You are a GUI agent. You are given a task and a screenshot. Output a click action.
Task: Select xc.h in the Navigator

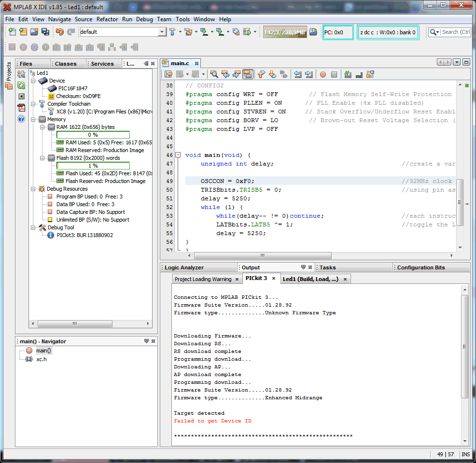pos(42,359)
